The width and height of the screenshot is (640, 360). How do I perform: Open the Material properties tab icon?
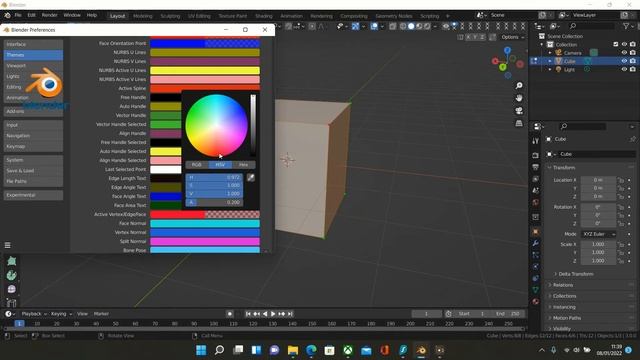coord(536,301)
